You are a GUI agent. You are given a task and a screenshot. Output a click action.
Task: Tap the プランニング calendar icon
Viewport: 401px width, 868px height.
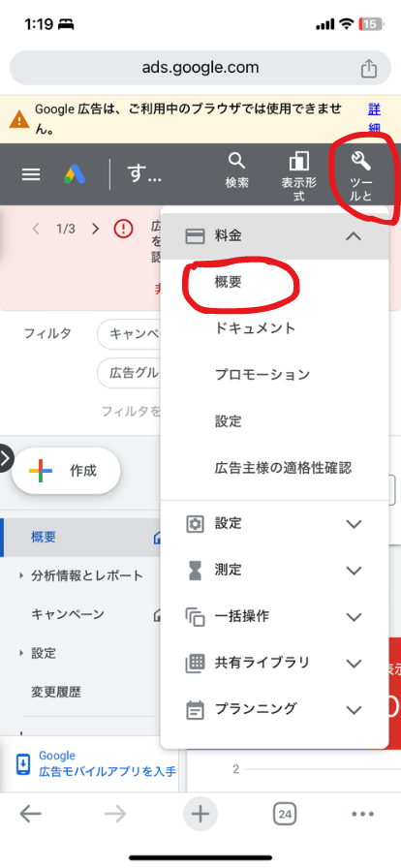click(195, 709)
